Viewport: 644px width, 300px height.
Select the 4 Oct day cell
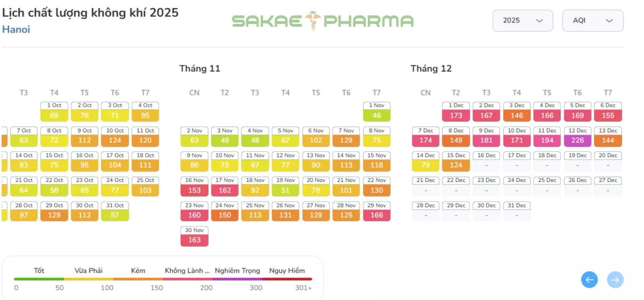point(145,112)
